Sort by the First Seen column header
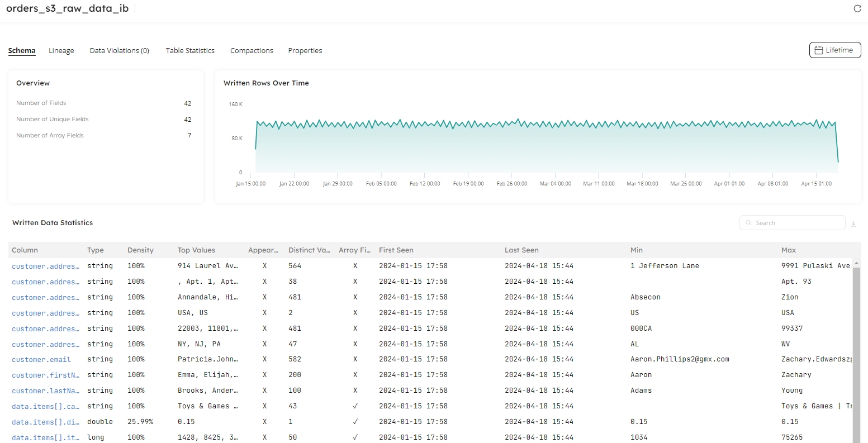Image resolution: width=868 pixels, height=443 pixels. (396, 250)
